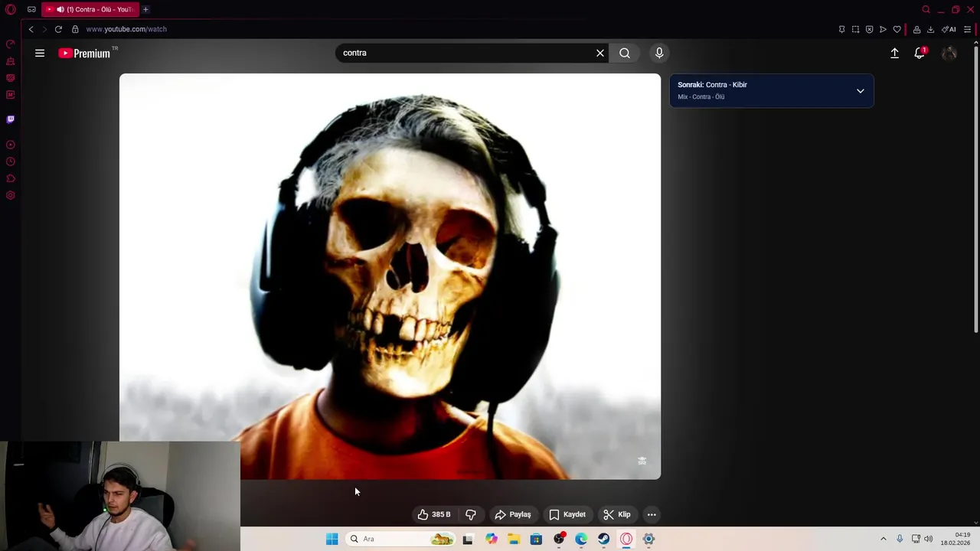Open the player send arrow icon in toolbar
The height and width of the screenshot is (551, 980).
pos(883,29)
